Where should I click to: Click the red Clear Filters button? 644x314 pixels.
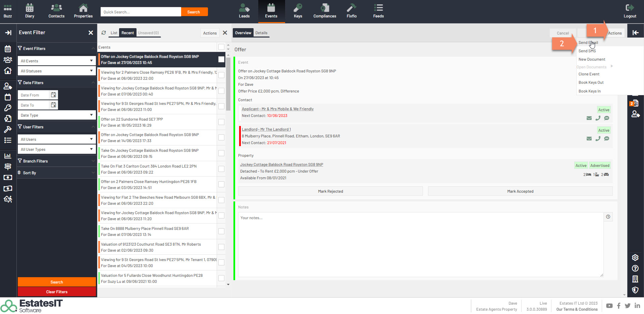tap(57, 292)
